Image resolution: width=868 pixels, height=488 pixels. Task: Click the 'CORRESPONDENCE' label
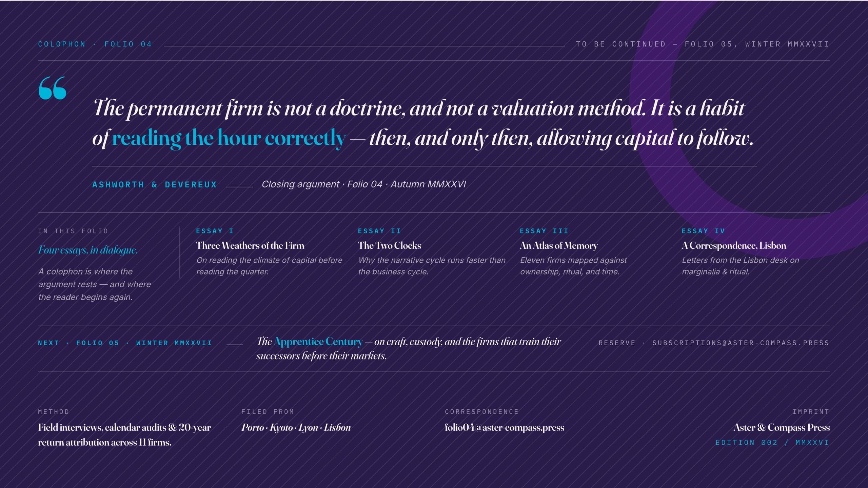[482, 412]
